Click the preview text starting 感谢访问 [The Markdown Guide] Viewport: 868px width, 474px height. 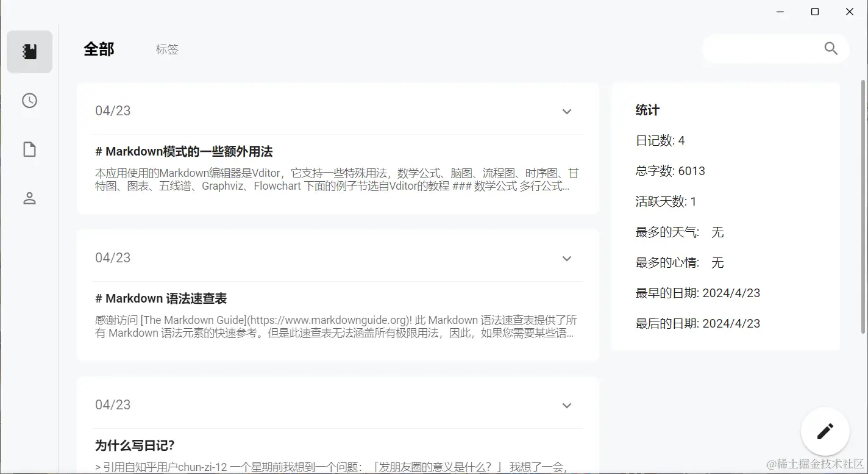336,326
